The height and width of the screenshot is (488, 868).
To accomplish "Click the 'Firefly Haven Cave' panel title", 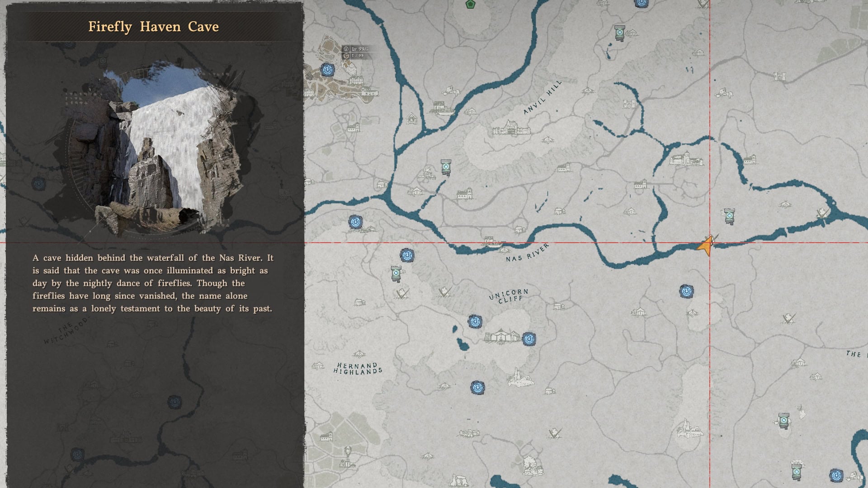I will (153, 27).
